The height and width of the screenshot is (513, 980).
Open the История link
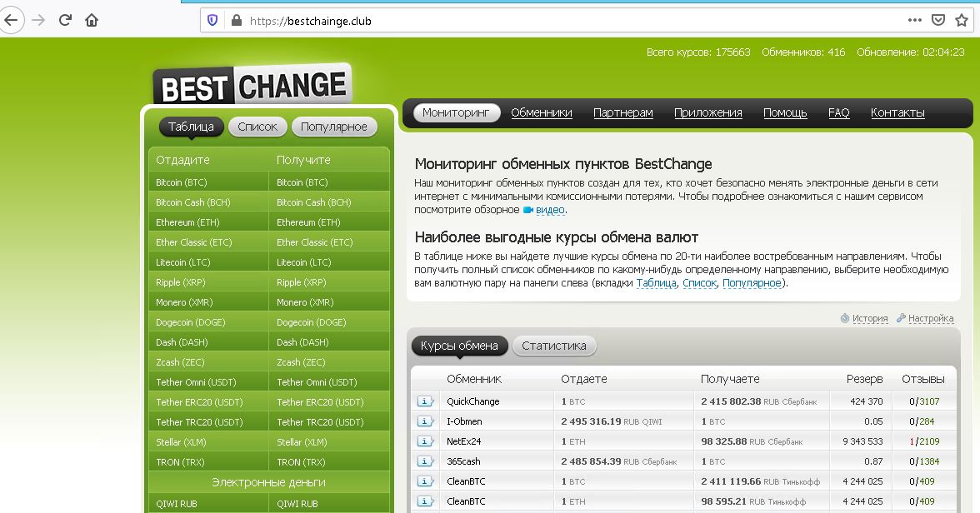pyautogui.click(x=870, y=318)
